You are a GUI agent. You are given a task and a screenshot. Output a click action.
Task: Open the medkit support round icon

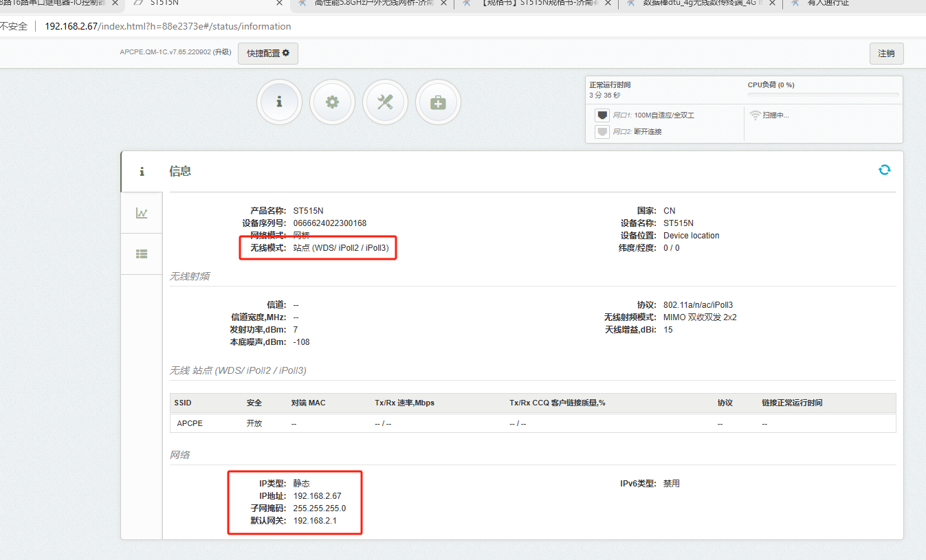[438, 102]
